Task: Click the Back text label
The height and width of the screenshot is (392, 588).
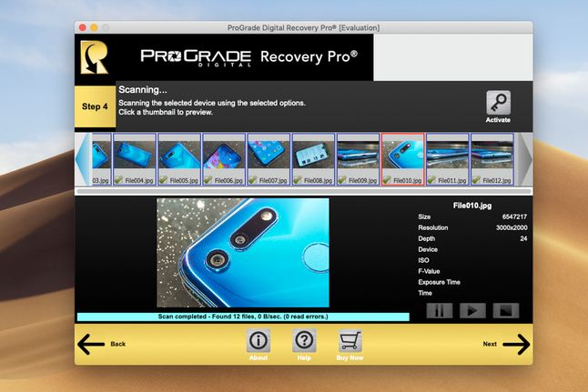Action: 118,344
